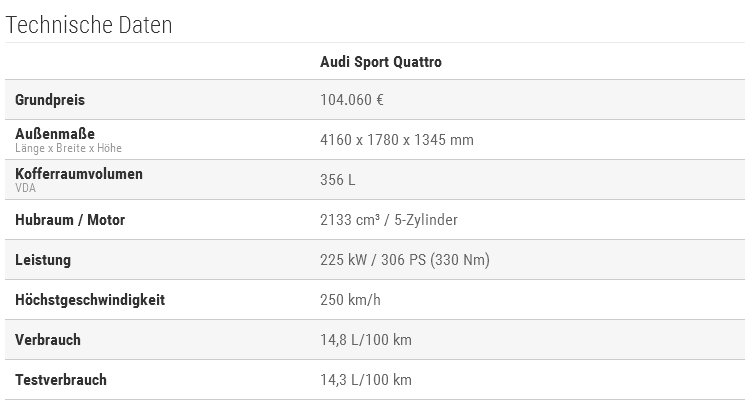Viewport: 756px width, 408px height.
Task: Select the Hubraum / Motor row label
Action: [x=70, y=220]
